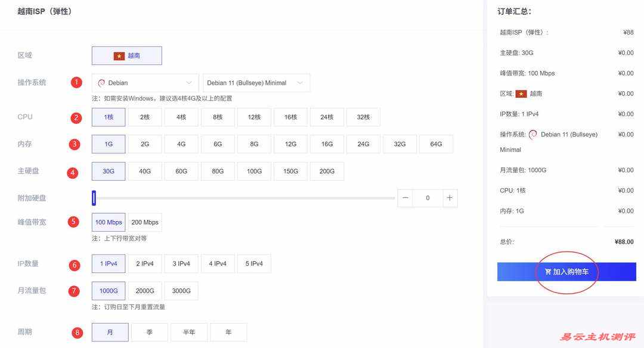This screenshot has width=644, height=348.
Task: Expand the Debian 11 (Bullseye) Minimal version dropdown
Action: click(x=256, y=83)
